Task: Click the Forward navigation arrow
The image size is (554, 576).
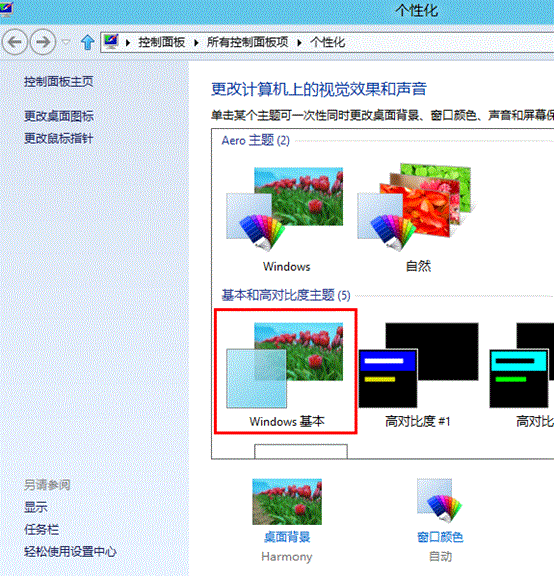Action: (x=43, y=42)
